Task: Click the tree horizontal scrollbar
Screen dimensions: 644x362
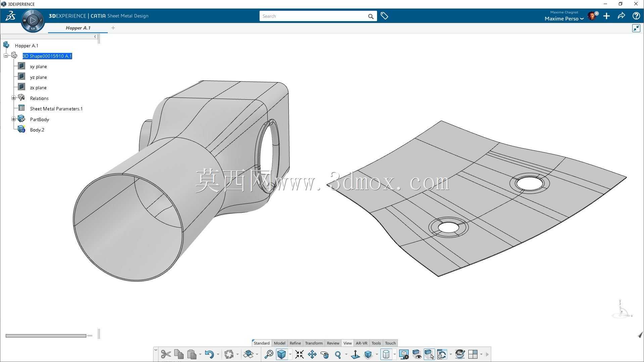Action: click(x=46, y=336)
